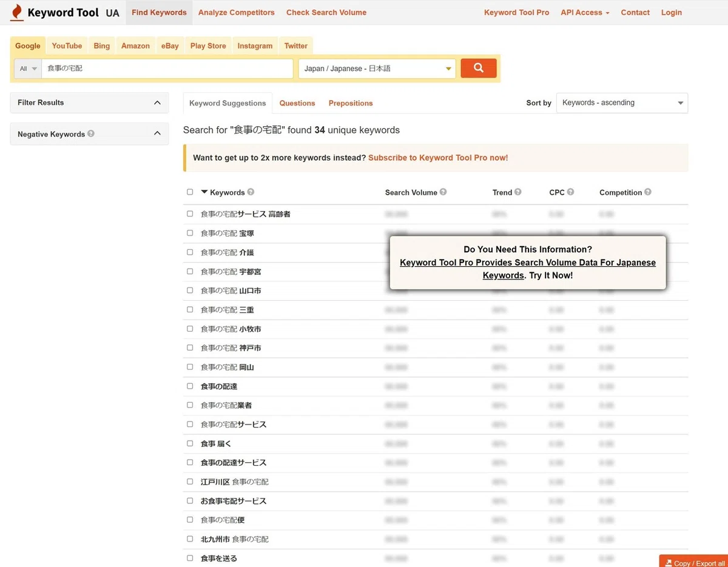Open the Prepositions results tab
The height and width of the screenshot is (567, 728).
351,103
